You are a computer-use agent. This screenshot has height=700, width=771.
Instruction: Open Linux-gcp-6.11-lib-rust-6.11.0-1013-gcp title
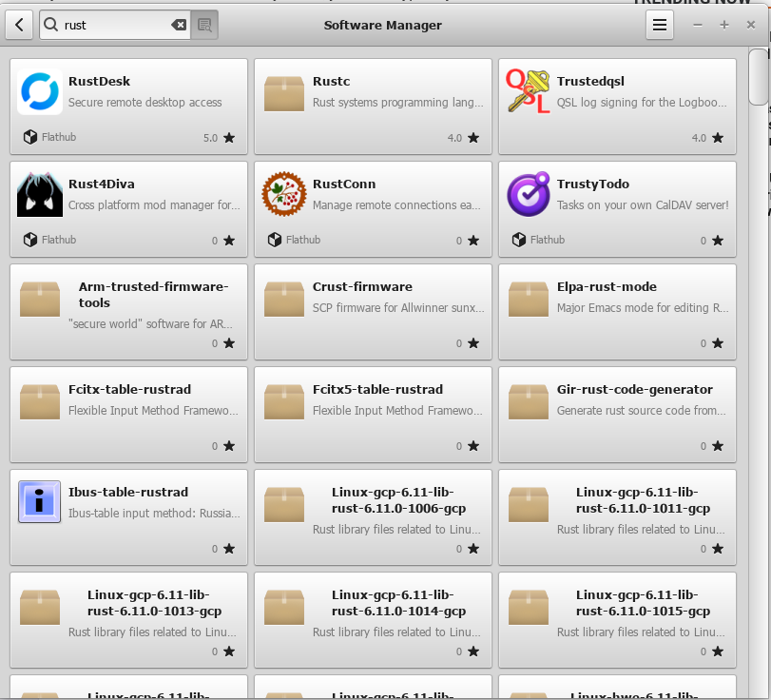pyautogui.click(x=154, y=603)
